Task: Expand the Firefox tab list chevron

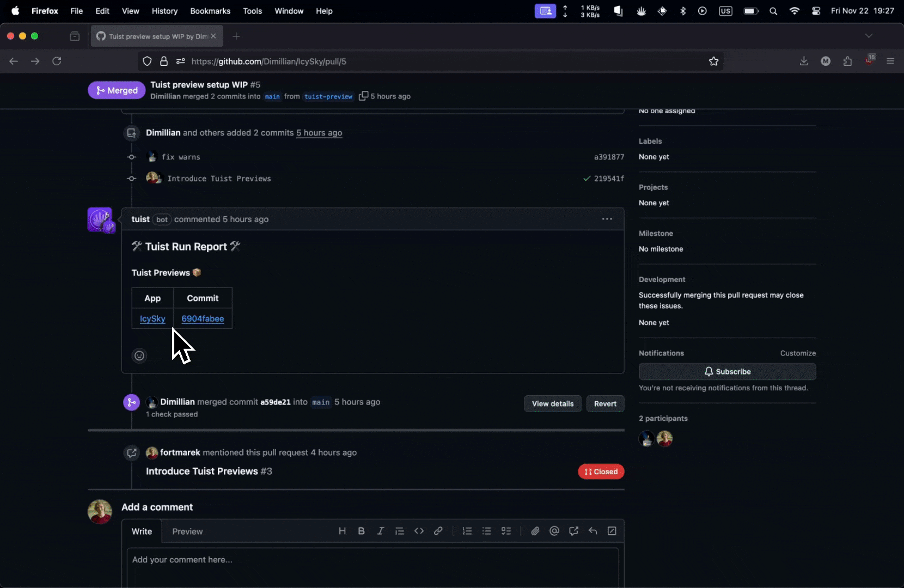Action: click(869, 36)
